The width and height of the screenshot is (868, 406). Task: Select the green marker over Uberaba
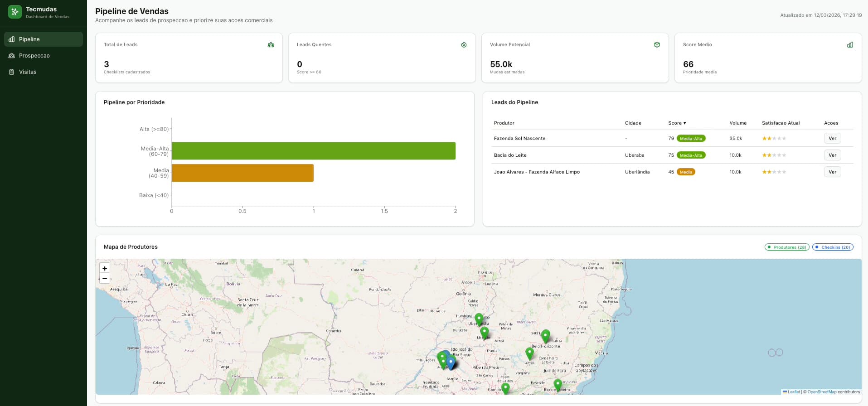(x=485, y=332)
